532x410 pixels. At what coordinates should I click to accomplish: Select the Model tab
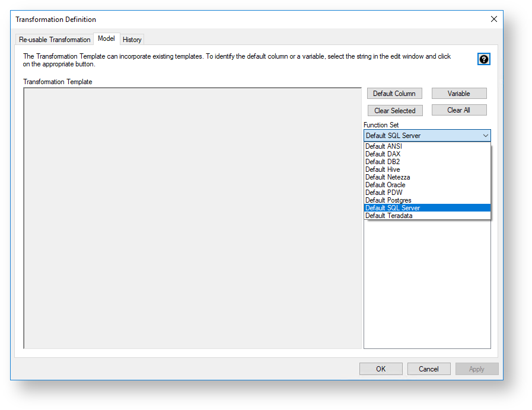point(106,39)
